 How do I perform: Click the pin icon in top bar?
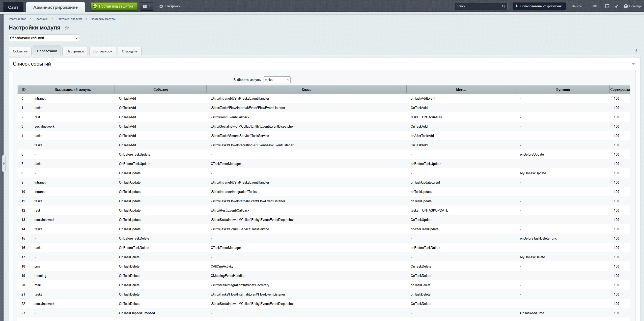tap(617, 6)
